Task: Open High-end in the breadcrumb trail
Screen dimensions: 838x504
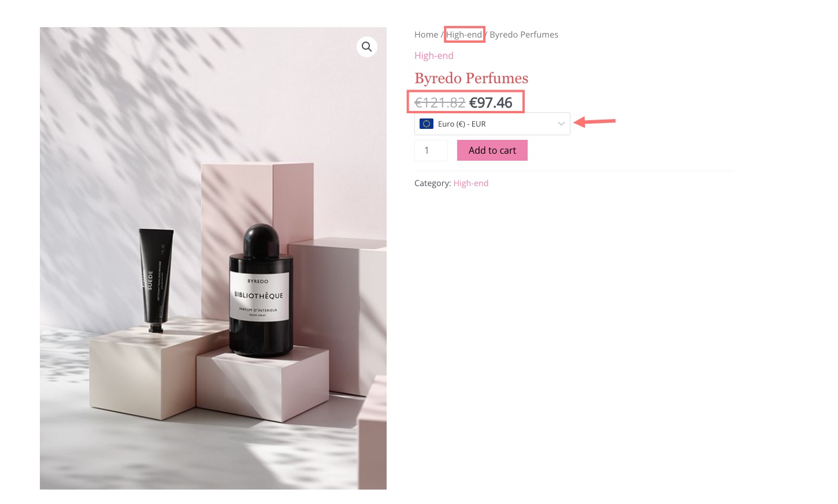Action: pos(464,35)
